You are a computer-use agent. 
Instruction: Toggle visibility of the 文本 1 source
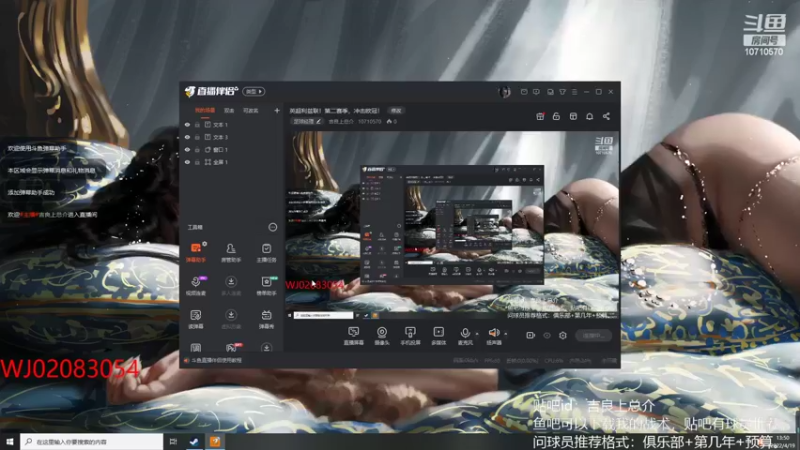point(187,124)
